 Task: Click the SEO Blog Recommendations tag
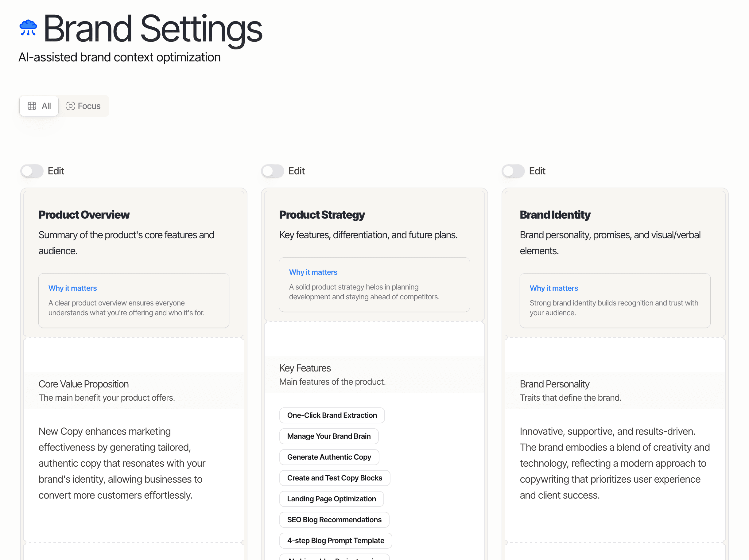pos(334,519)
